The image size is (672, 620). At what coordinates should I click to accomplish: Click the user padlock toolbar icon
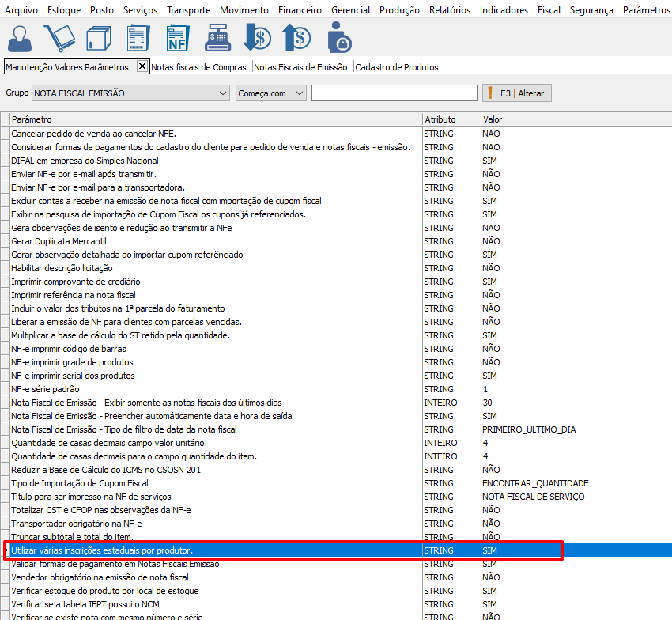click(339, 37)
